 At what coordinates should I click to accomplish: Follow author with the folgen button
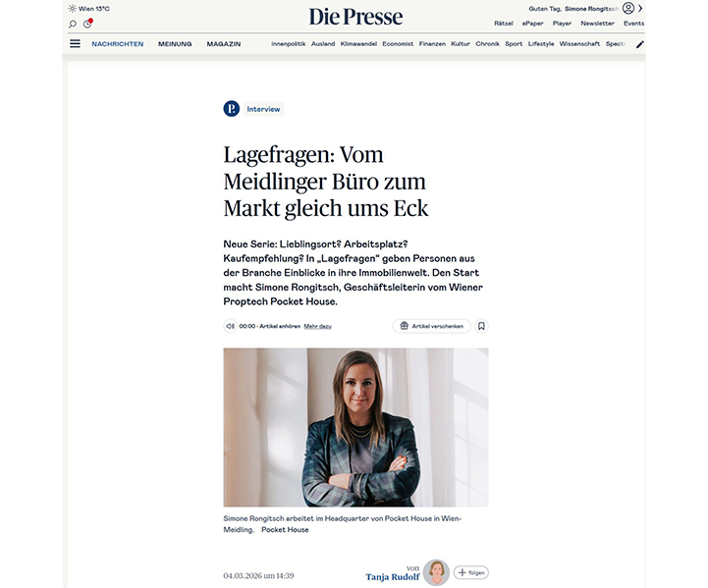point(471,572)
